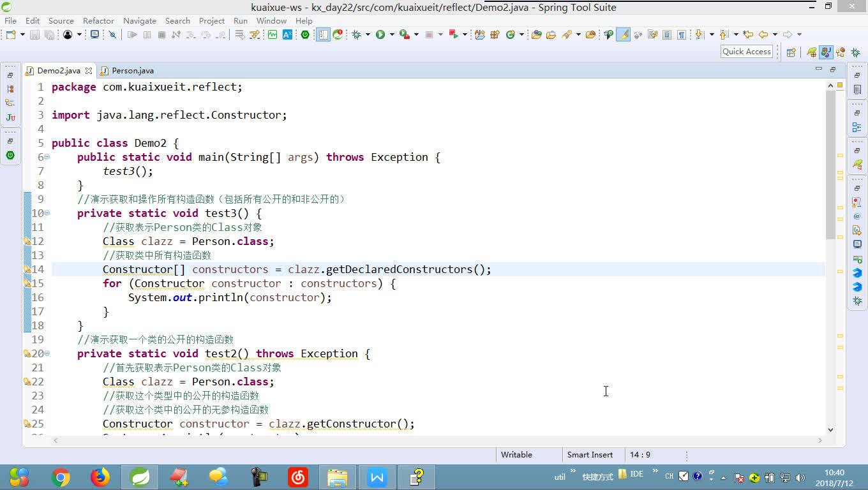Click the warning marker on line 25
This screenshot has width=868, height=490.
pos(27,424)
